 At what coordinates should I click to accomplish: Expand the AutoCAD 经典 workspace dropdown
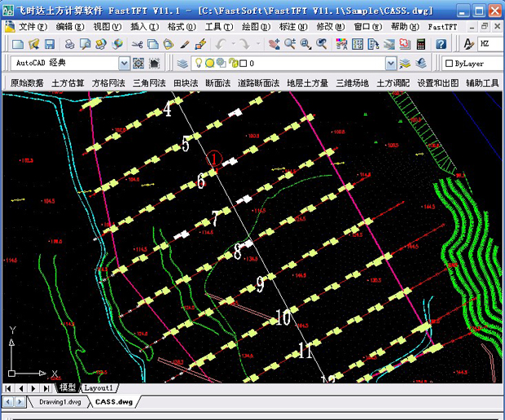pyautogui.click(x=124, y=63)
